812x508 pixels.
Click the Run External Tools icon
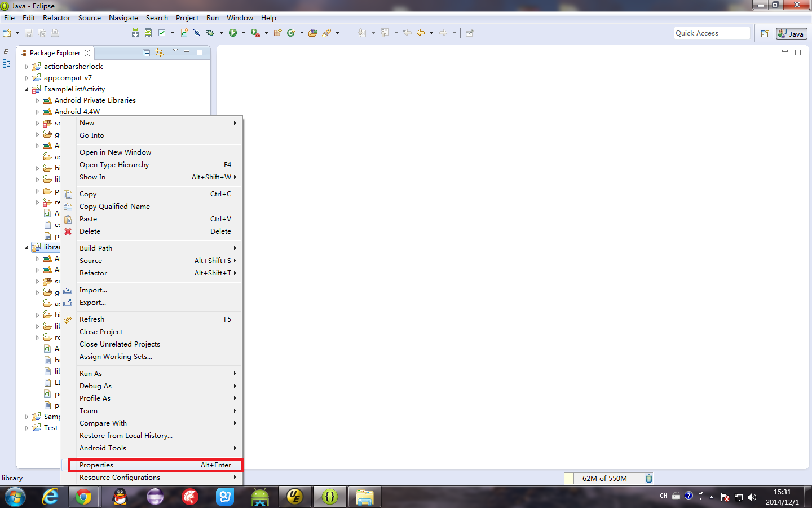[255, 33]
